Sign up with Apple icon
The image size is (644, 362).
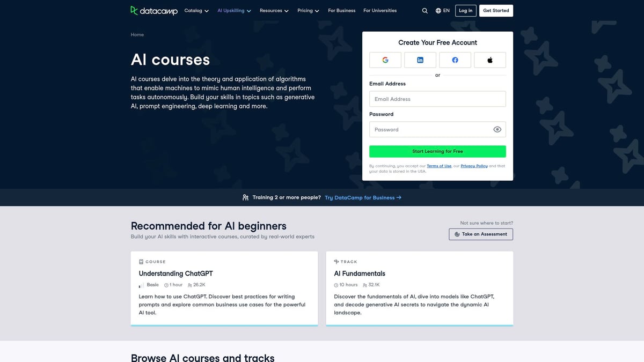pyautogui.click(x=490, y=60)
